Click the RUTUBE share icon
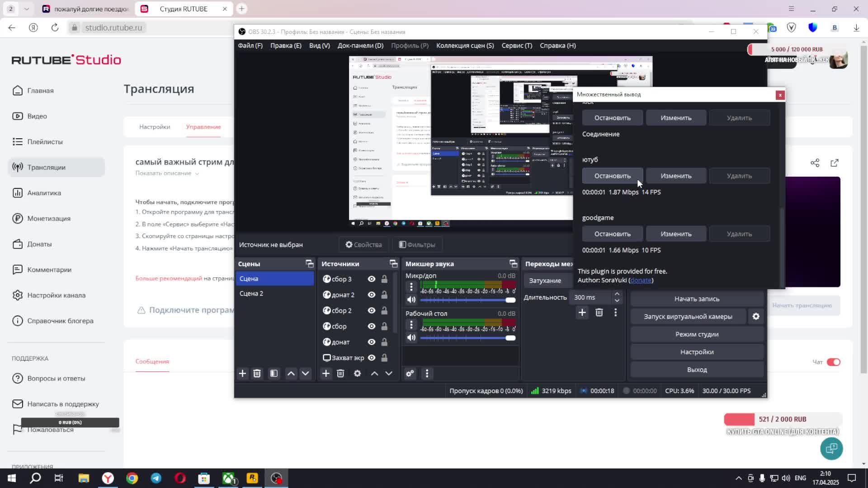Screen dimensions: 868x488 [x=815, y=163]
